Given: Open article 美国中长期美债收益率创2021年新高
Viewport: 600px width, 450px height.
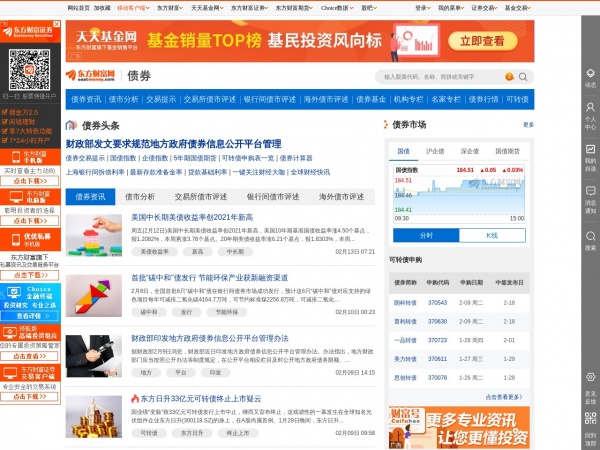Looking at the screenshot, I should point(192,217).
